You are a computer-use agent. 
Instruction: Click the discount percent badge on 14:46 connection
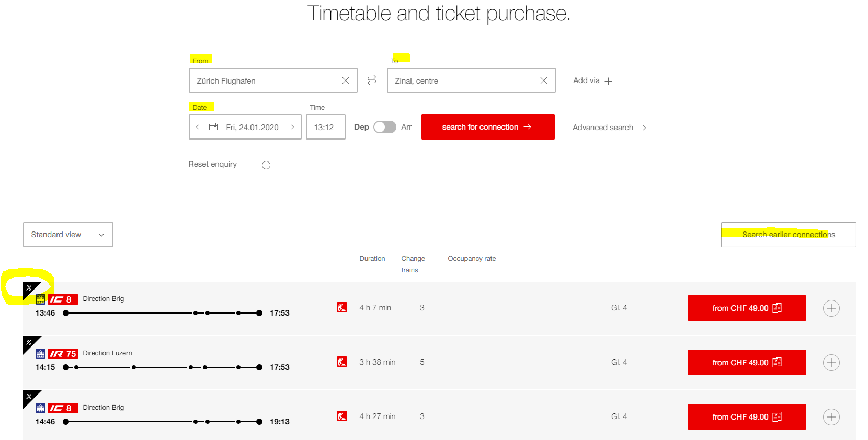click(x=29, y=397)
